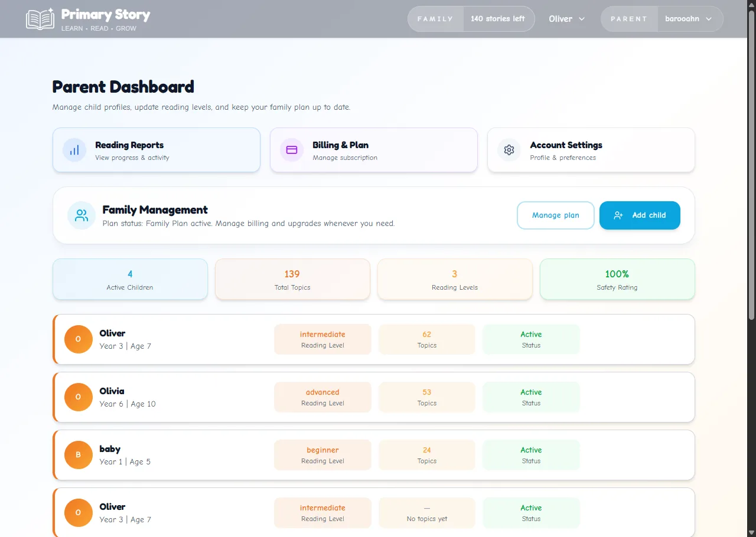This screenshot has width=756, height=537.
Task: Click the 62 Topics badge for Oliver
Action: pos(427,339)
